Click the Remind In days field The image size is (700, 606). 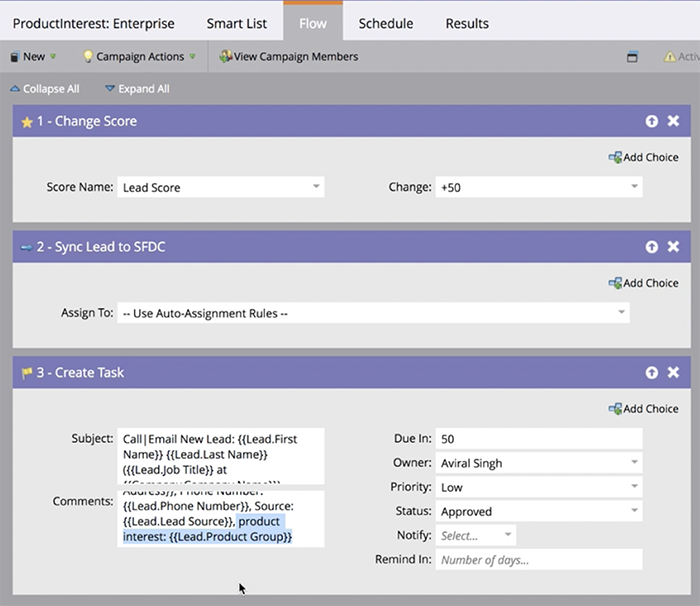(x=539, y=560)
